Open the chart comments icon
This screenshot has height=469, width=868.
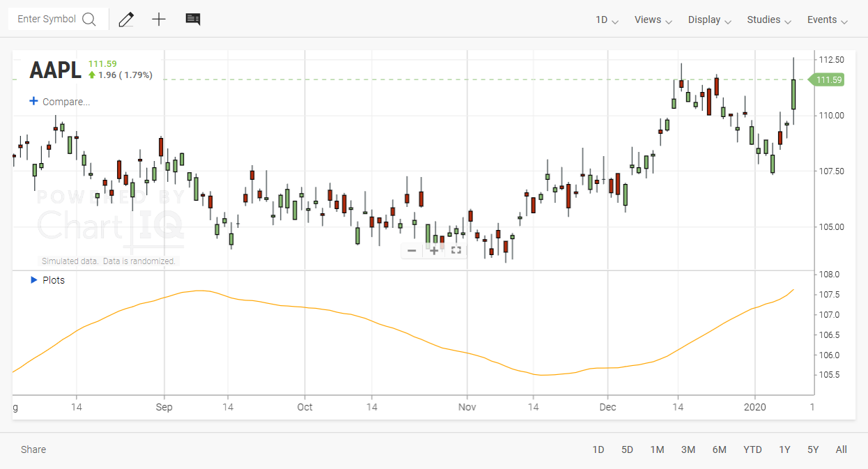[193, 20]
